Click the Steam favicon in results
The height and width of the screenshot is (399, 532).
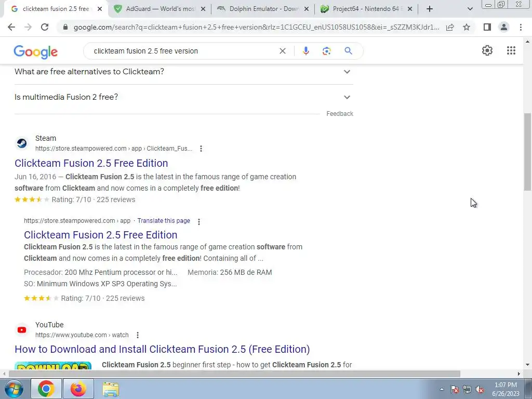point(22,143)
